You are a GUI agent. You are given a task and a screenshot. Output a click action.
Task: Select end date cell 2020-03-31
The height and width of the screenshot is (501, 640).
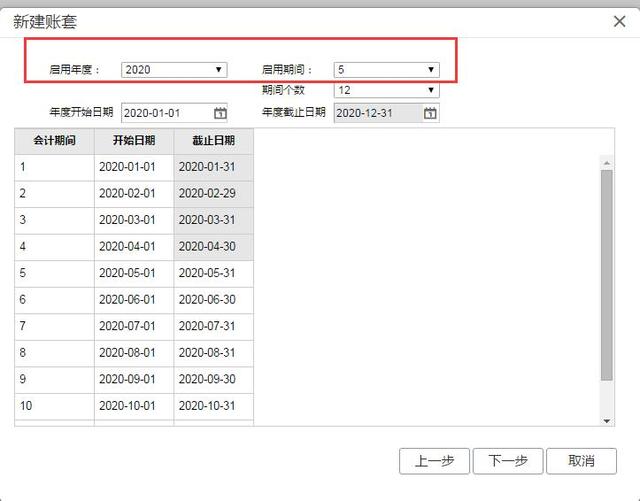coord(213,220)
